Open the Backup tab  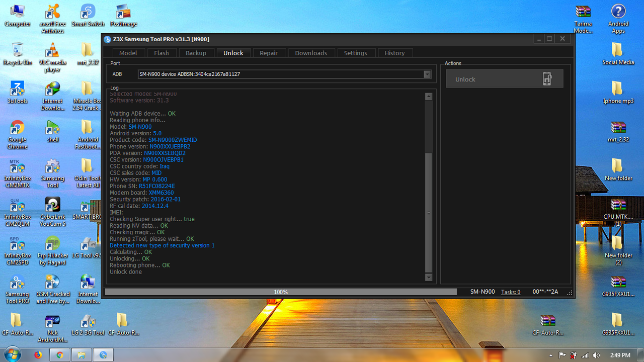pyautogui.click(x=196, y=53)
